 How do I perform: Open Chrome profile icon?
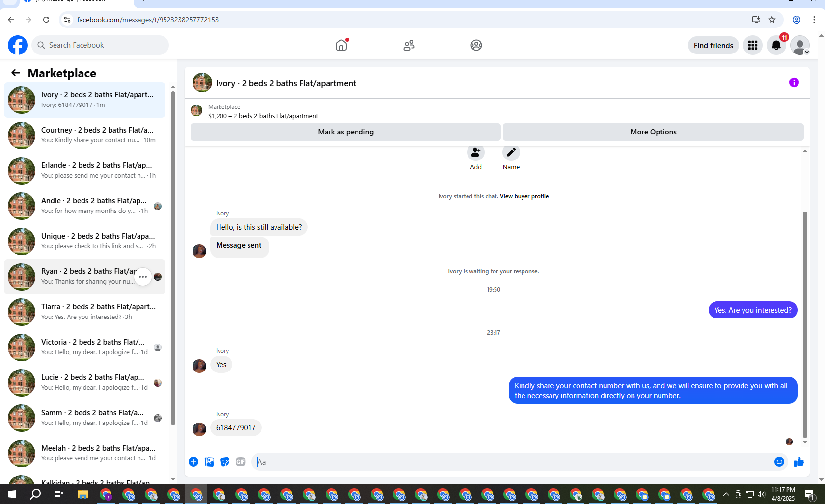(x=797, y=20)
